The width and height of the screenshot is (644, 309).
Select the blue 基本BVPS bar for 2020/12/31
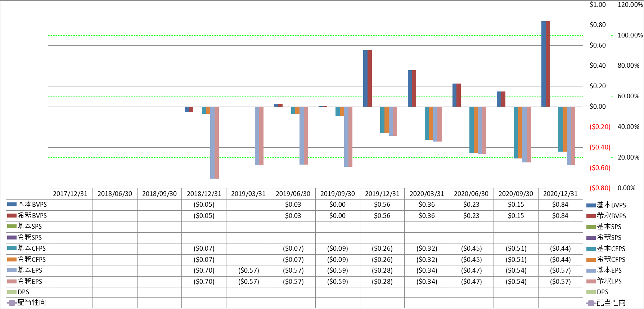coord(544,64)
